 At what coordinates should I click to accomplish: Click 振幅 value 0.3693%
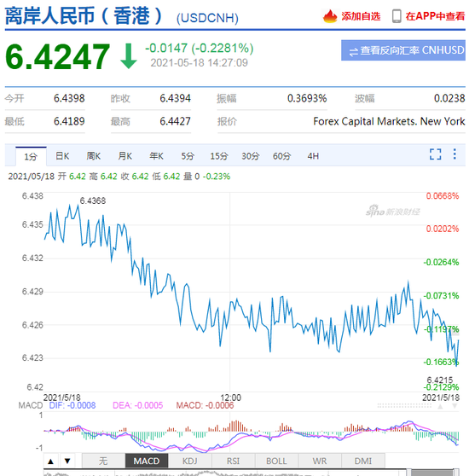[x=307, y=98]
